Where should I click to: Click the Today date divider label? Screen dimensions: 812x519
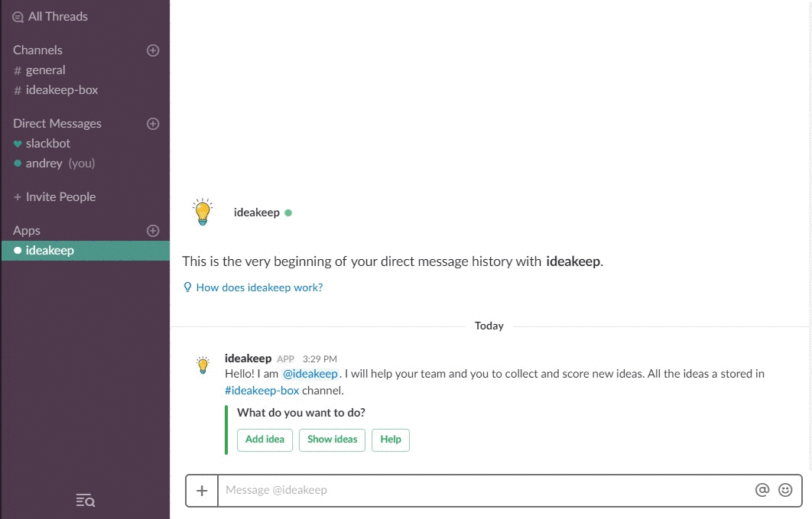point(489,326)
